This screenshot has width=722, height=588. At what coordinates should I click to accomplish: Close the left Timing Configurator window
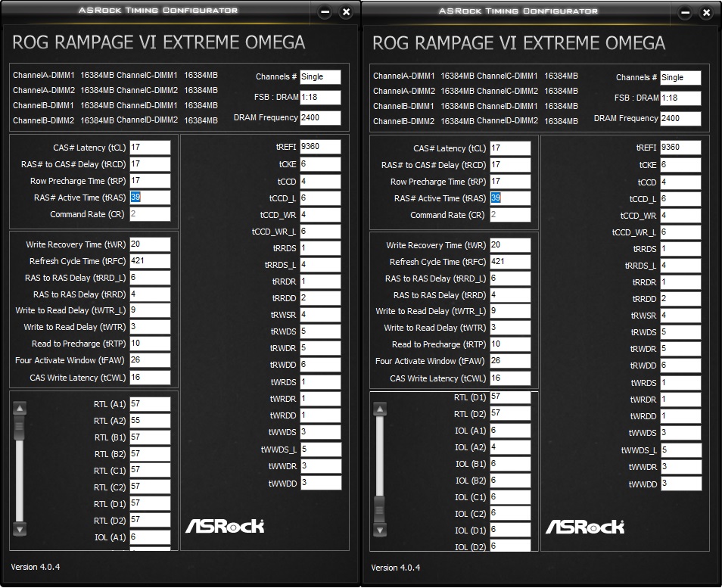tap(347, 12)
